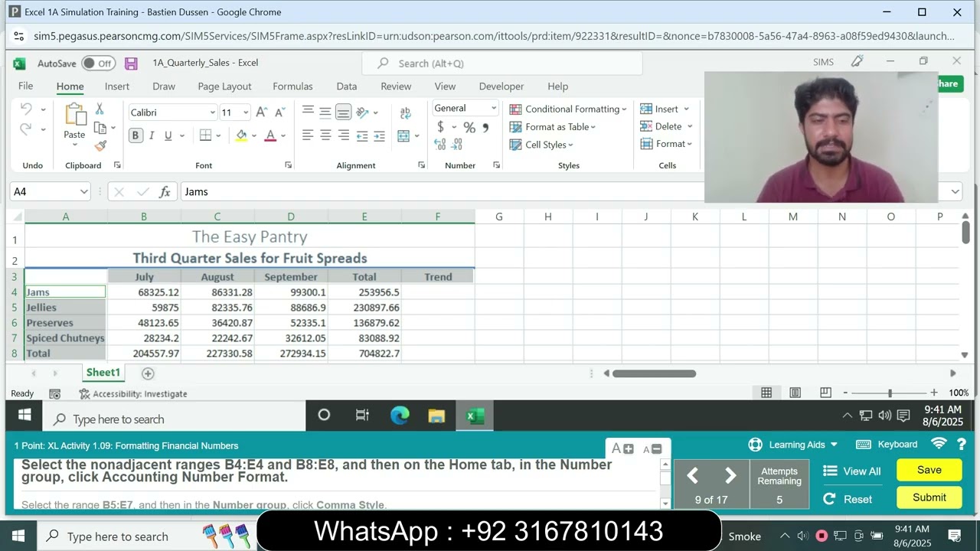Image resolution: width=980 pixels, height=551 pixels.
Task: Click Decrease Font Size icon
Action: click(x=281, y=112)
